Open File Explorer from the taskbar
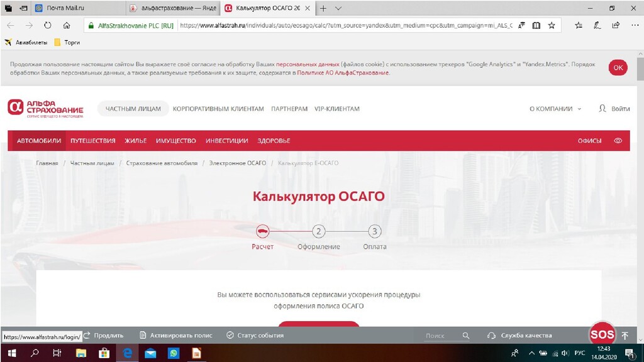 (81, 353)
